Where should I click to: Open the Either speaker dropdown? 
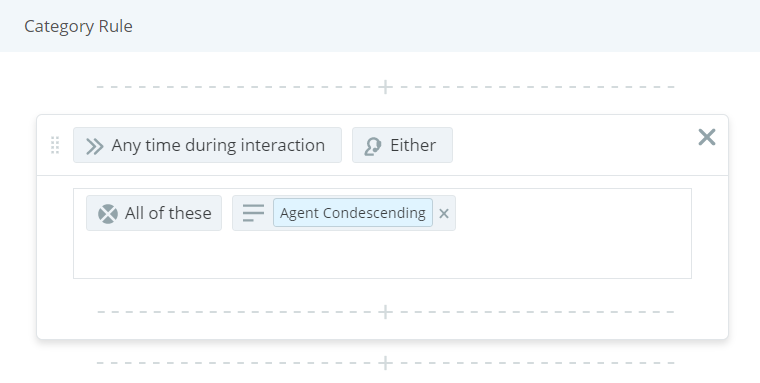coord(402,145)
